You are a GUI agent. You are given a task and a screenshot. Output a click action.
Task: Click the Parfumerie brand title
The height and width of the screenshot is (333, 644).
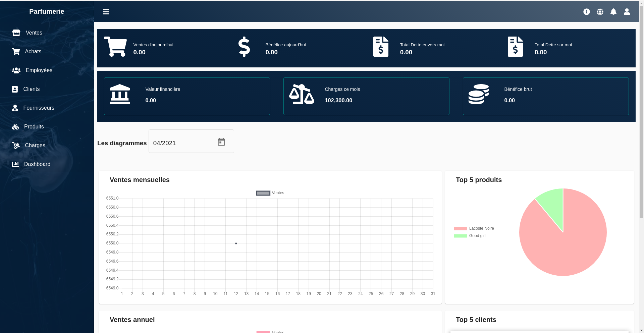47,11
